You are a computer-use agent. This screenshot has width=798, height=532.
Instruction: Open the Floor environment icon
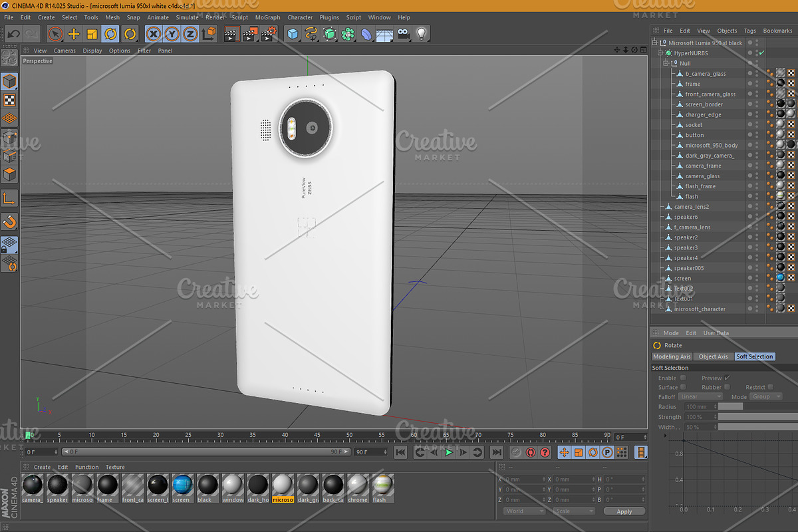(x=386, y=34)
